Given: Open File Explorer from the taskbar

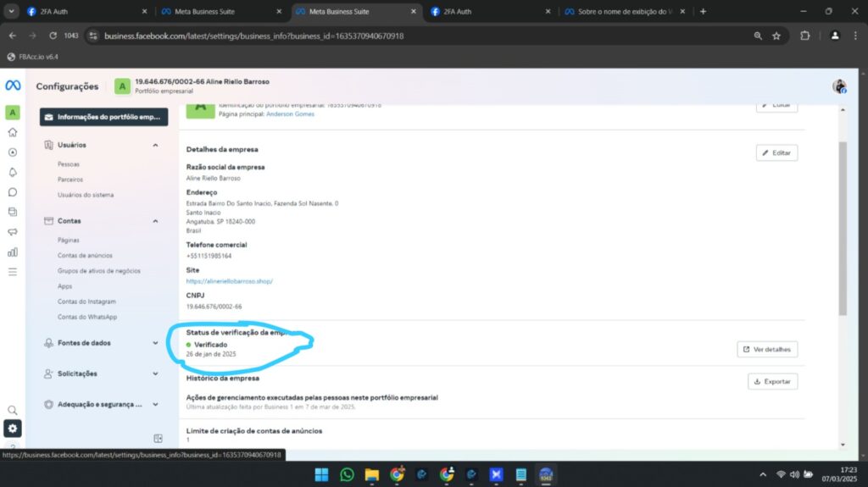Looking at the screenshot, I should pos(371,474).
